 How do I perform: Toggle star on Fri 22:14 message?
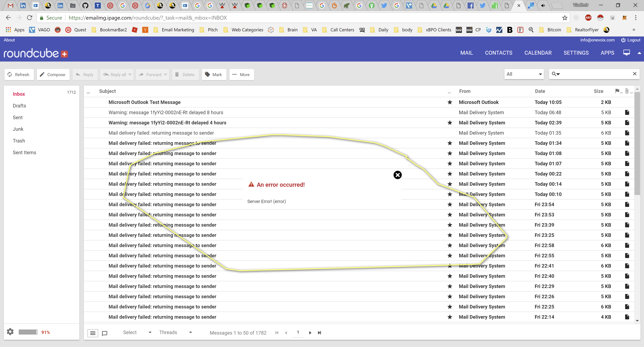tap(449, 317)
